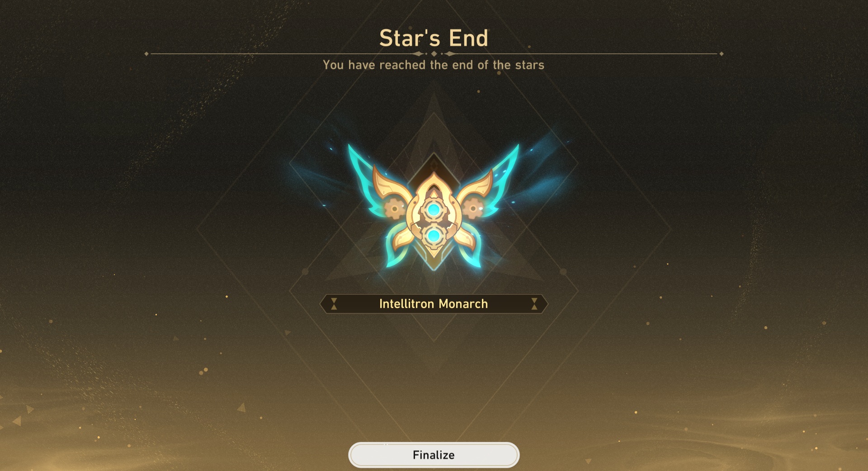Click the left hourglass icon on banner
Viewport: 868px width, 471px height.
pos(334,304)
